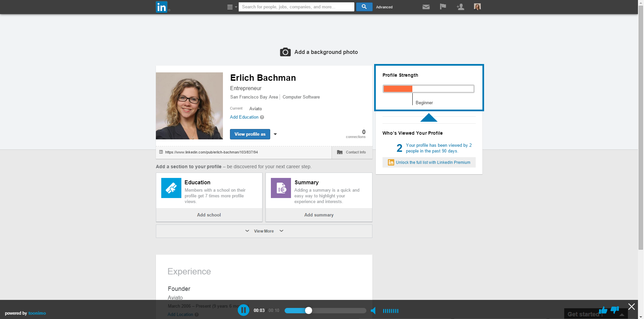644x319 pixels.
Task: Open the notifications flag icon
Action: 443,7
